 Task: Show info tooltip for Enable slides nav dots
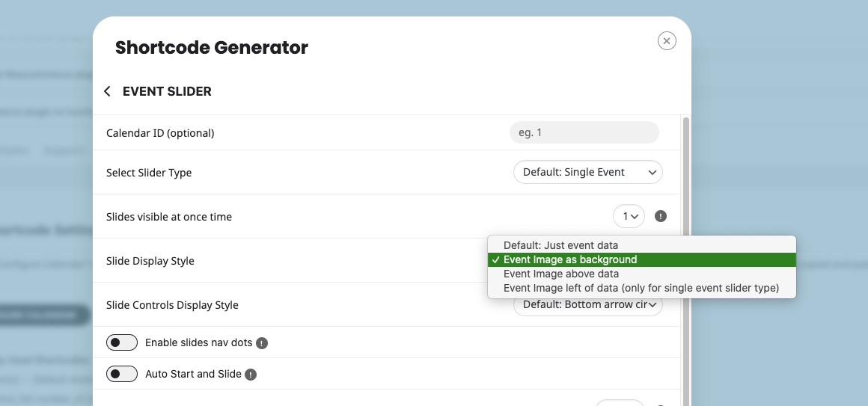click(262, 343)
